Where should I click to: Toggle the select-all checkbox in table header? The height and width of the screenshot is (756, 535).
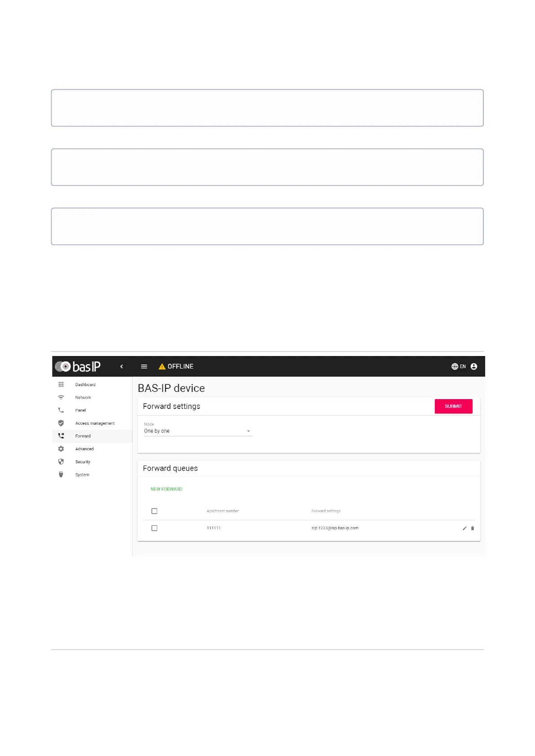[155, 511]
